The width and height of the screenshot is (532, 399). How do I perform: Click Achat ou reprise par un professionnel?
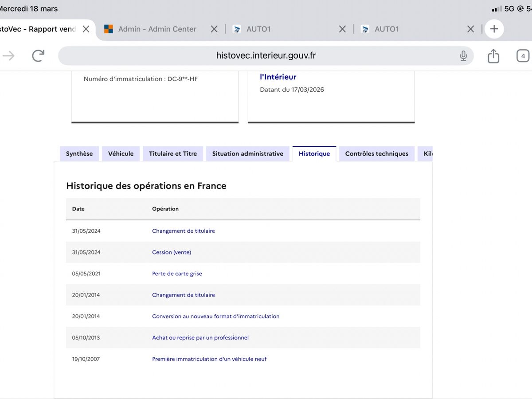(x=200, y=338)
